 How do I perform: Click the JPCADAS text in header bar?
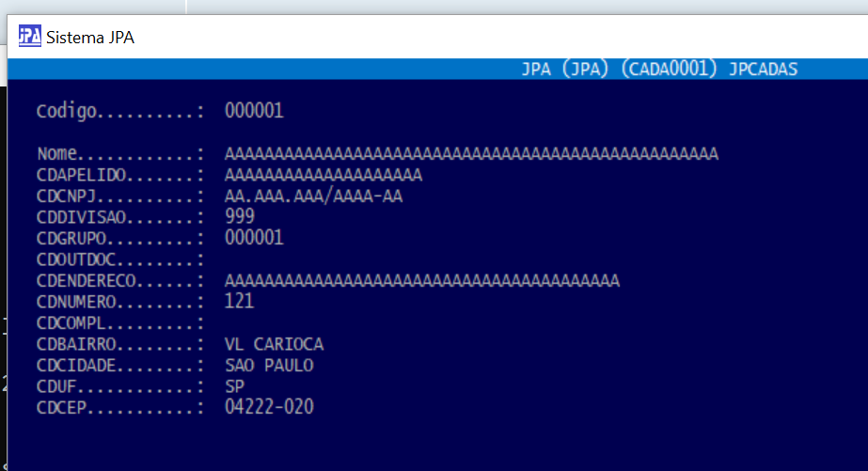click(764, 70)
